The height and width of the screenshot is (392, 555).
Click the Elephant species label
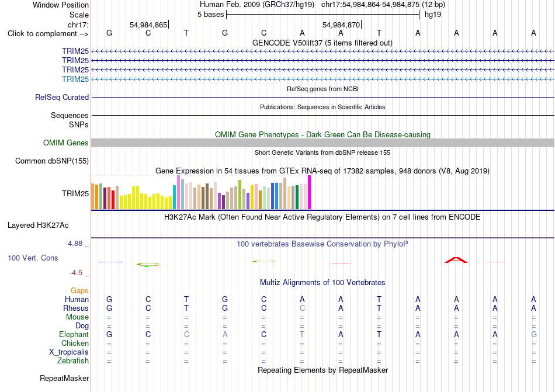click(x=74, y=335)
